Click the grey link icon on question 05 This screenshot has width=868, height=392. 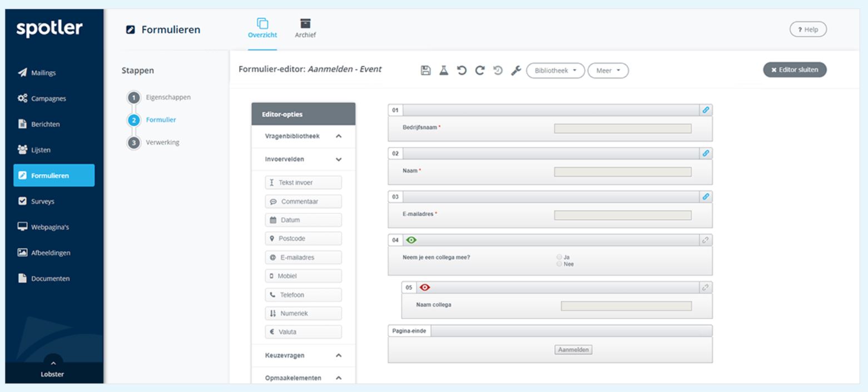click(706, 287)
